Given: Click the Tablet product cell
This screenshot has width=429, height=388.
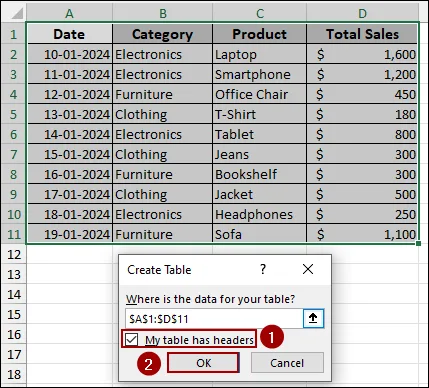Looking at the screenshot, I should click(x=260, y=134).
